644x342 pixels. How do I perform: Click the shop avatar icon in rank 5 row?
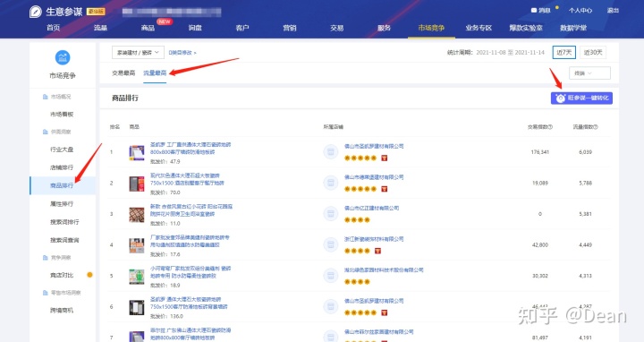click(331, 276)
